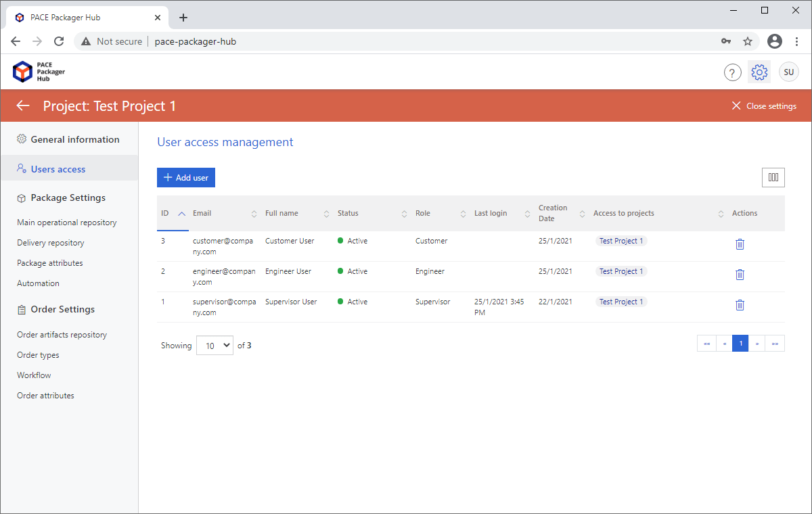Sort the table by Last login column
This screenshot has width=812, height=514.
click(x=502, y=213)
